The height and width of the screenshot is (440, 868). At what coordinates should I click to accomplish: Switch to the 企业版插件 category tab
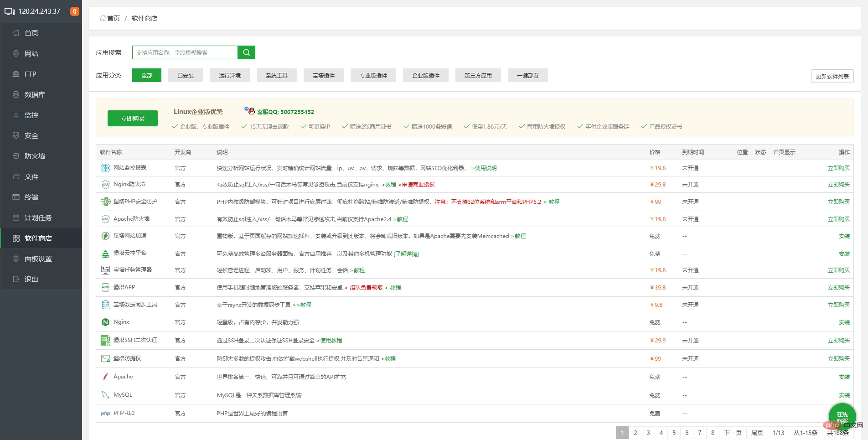click(x=426, y=75)
